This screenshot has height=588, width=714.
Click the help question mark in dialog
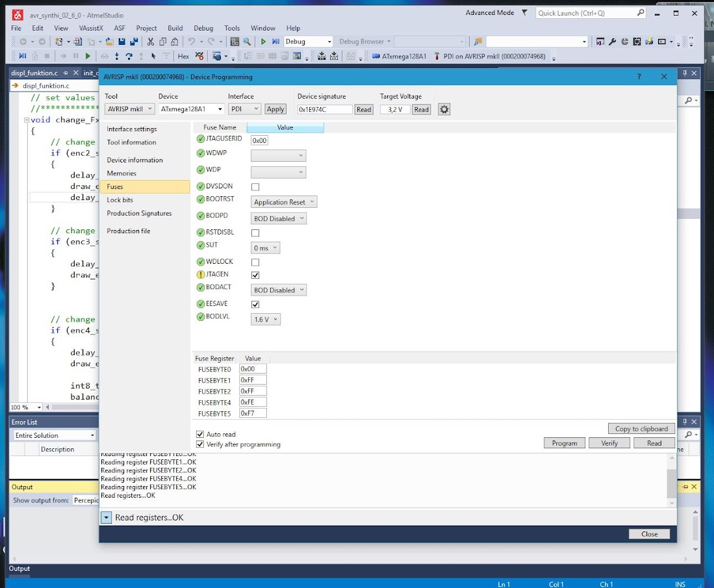pyautogui.click(x=639, y=77)
